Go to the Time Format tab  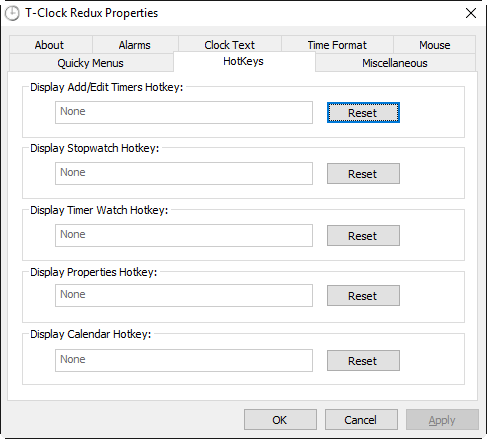point(337,45)
